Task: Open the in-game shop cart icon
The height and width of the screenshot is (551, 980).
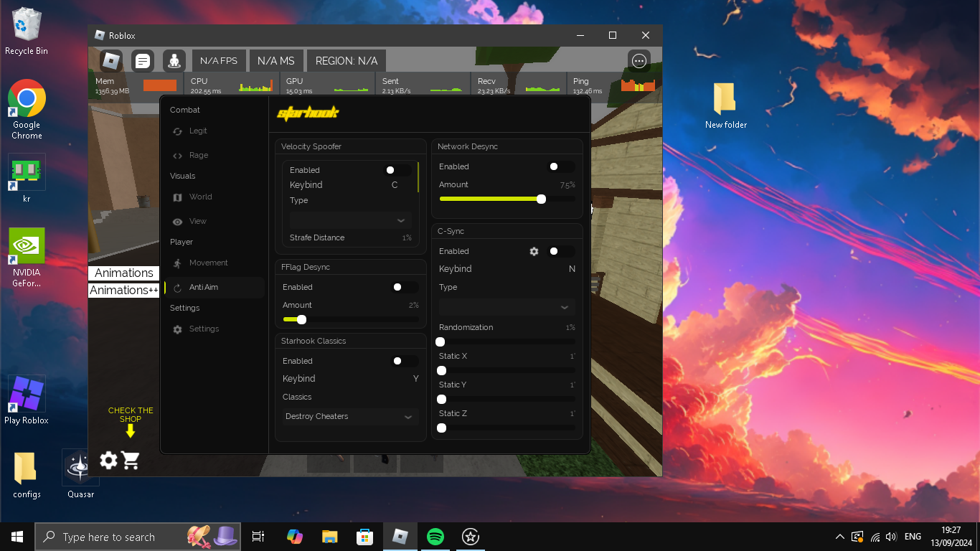Action: pyautogui.click(x=131, y=460)
